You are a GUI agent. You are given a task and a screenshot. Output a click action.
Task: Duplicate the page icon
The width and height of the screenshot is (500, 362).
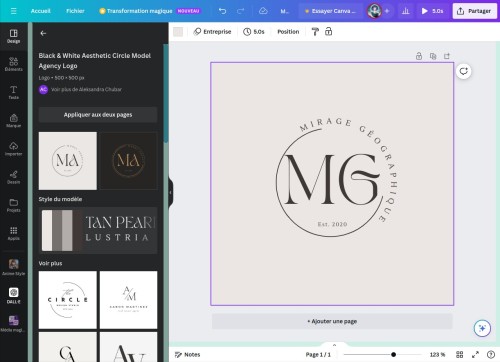[433, 56]
